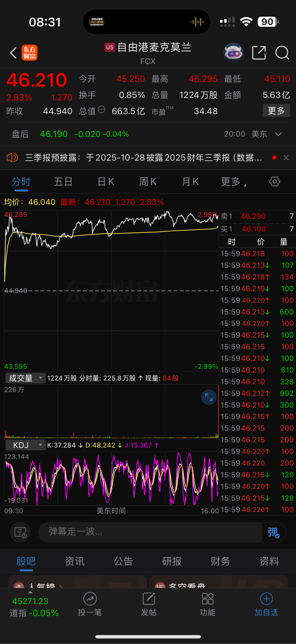Switch to the 周K tab
296x644 pixels.
(x=148, y=182)
